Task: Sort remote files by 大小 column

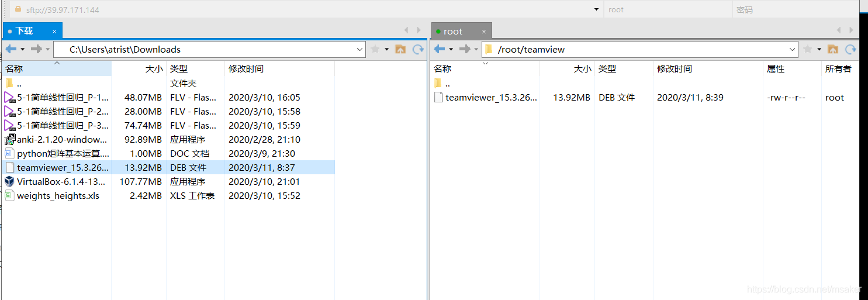Action: click(567, 68)
